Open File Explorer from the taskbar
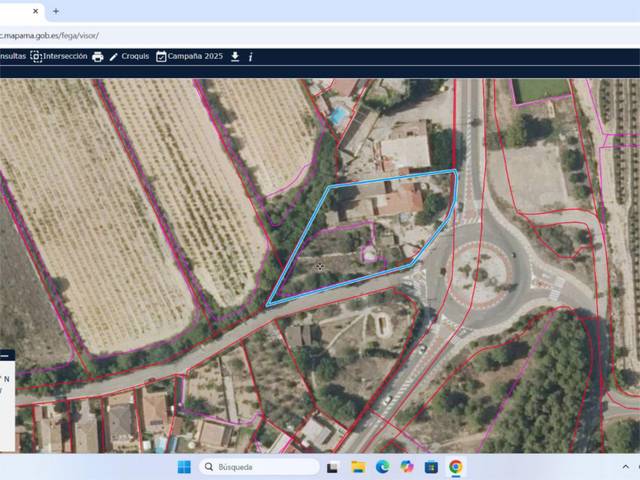The image size is (640, 480). pyautogui.click(x=358, y=467)
